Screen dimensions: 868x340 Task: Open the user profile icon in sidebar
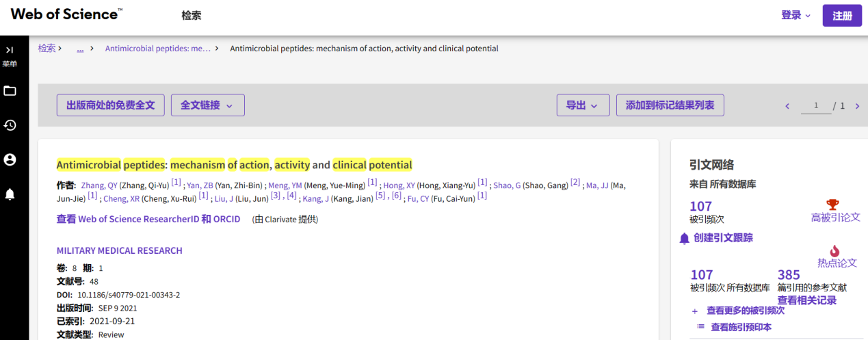(x=10, y=159)
